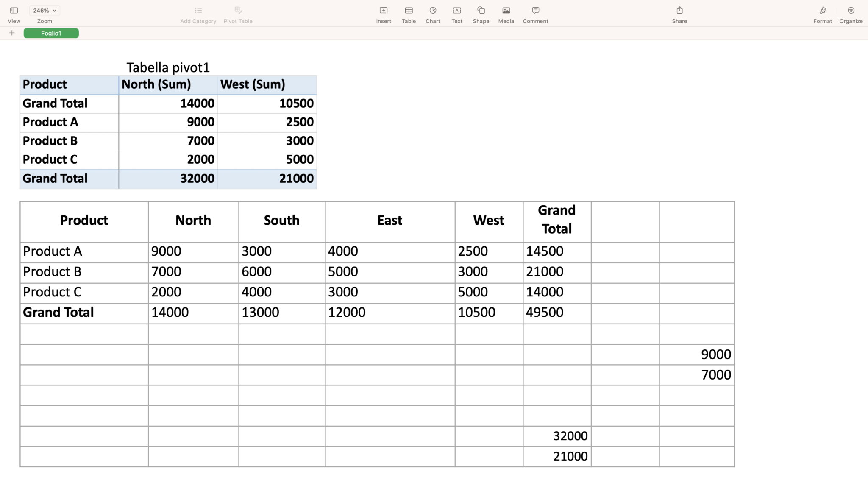Viewport: 868px width, 497px height.
Task: Switch to the Foglio1 sheet tab
Action: (x=51, y=33)
